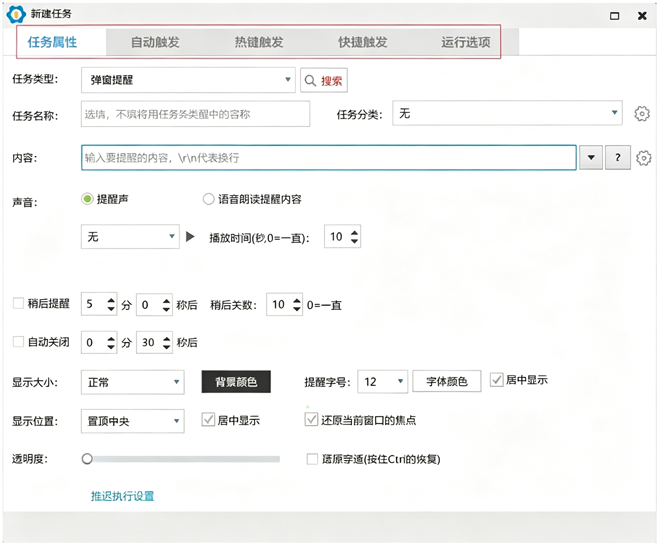Enable 稍后提醒 checkbox
660x547 pixels.
[18, 303]
